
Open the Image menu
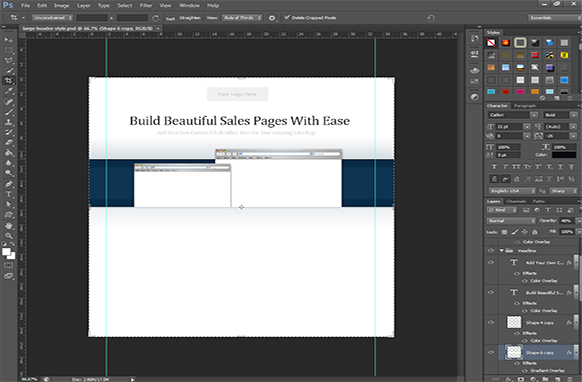(x=62, y=6)
